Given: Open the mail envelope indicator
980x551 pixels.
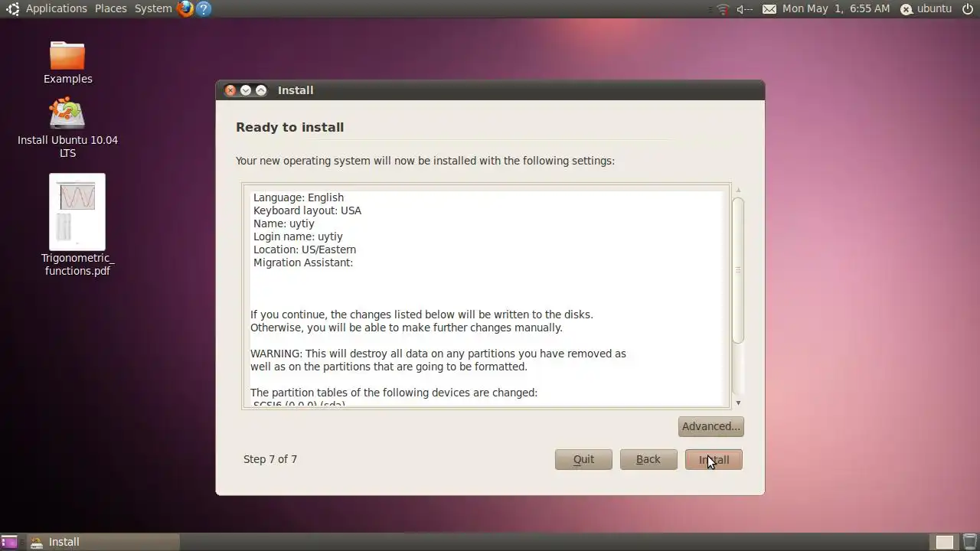Looking at the screenshot, I should (769, 9).
